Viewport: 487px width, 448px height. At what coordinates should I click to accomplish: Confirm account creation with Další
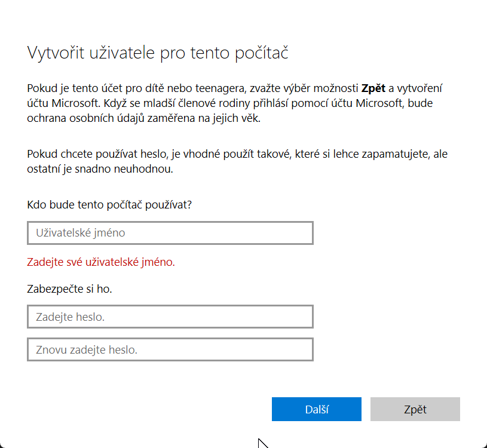click(x=316, y=409)
